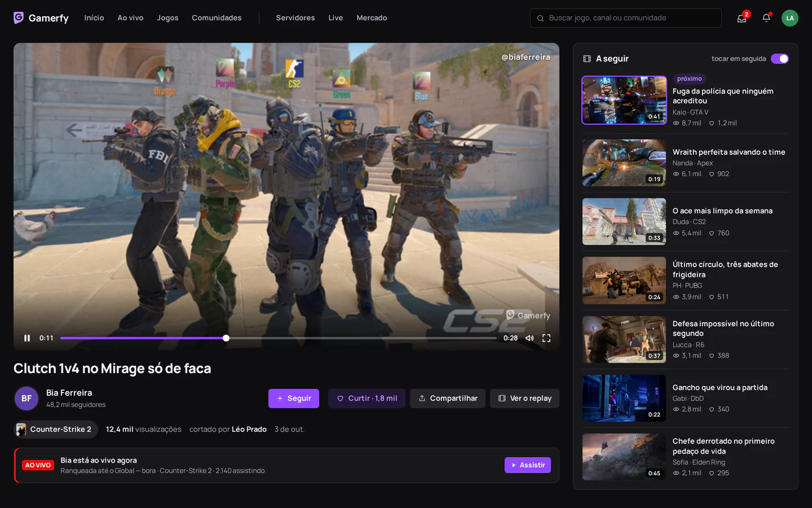This screenshot has height=508, width=812.
Task: Open the LA profile avatar
Action: tap(790, 18)
